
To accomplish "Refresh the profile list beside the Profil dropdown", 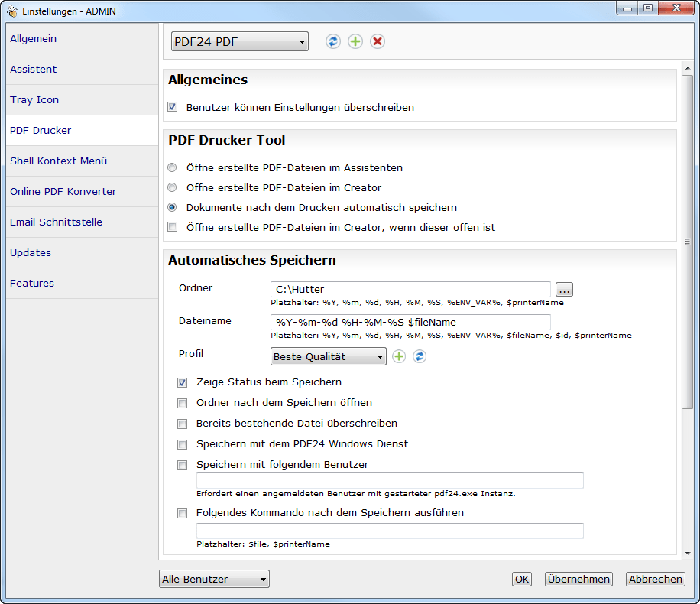I will click(x=419, y=356).
